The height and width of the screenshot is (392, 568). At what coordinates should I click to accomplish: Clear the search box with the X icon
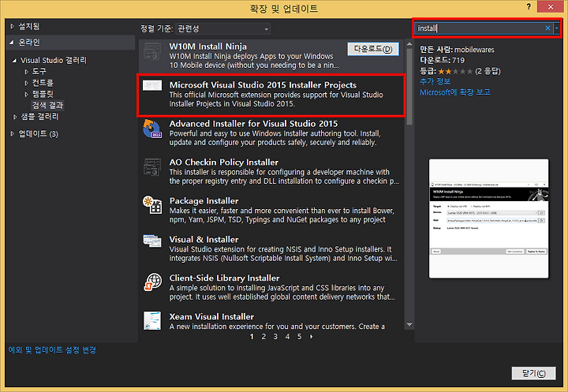coord(547,28)
